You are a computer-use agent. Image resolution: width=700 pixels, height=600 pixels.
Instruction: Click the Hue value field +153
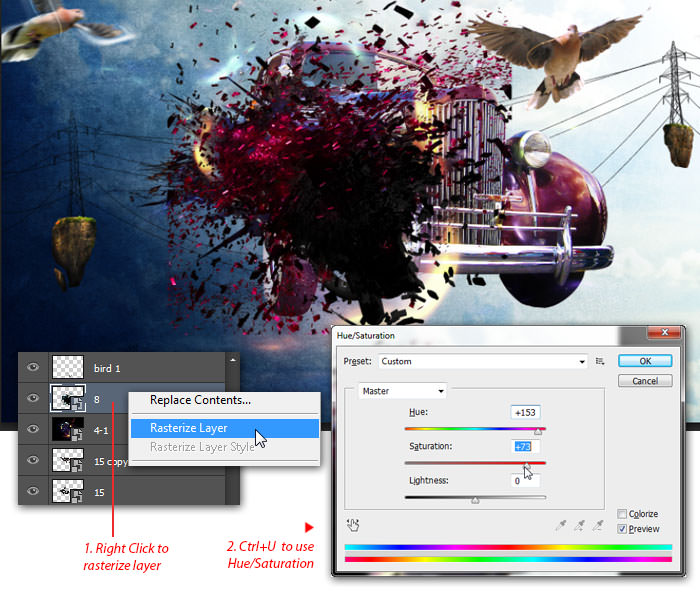click(525, 412)
